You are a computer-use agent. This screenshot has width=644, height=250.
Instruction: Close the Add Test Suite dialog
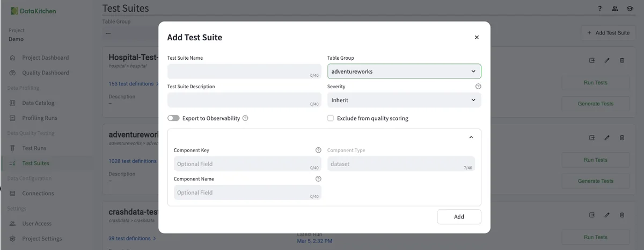[477, 38]
